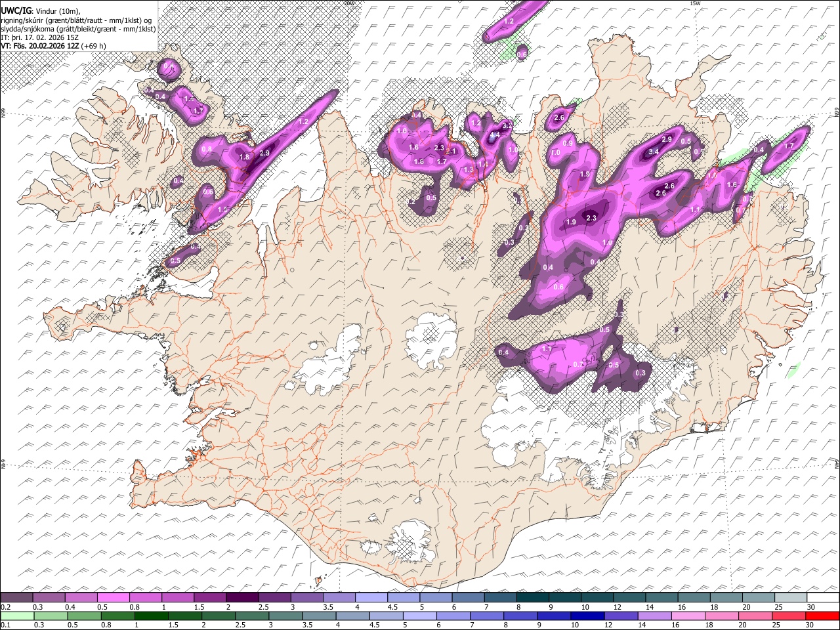
Task: Click the pale green swatch between 0.1 and 0.3
Action: click(17, 616)
